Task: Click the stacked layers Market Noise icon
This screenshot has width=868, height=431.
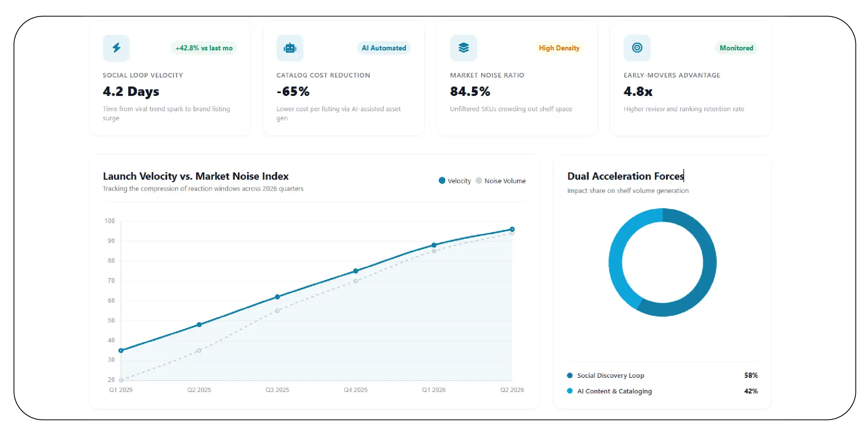Action: coord(463,48)
